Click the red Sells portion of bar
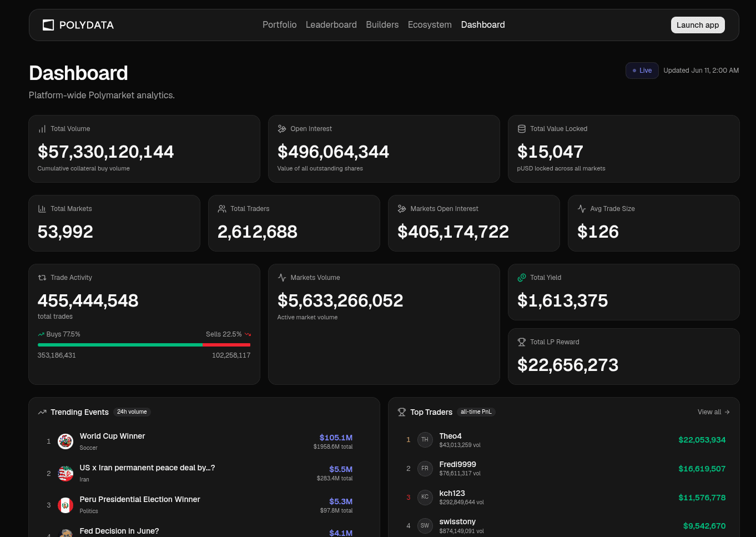Screen dimensions: 756x537 click(x=226, y=345)
